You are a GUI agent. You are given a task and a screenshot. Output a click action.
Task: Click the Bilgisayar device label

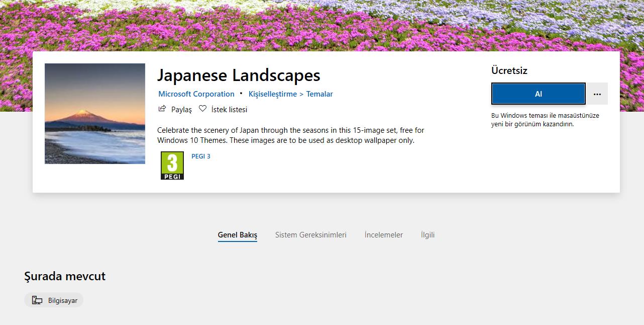click(x=63, y=301)
